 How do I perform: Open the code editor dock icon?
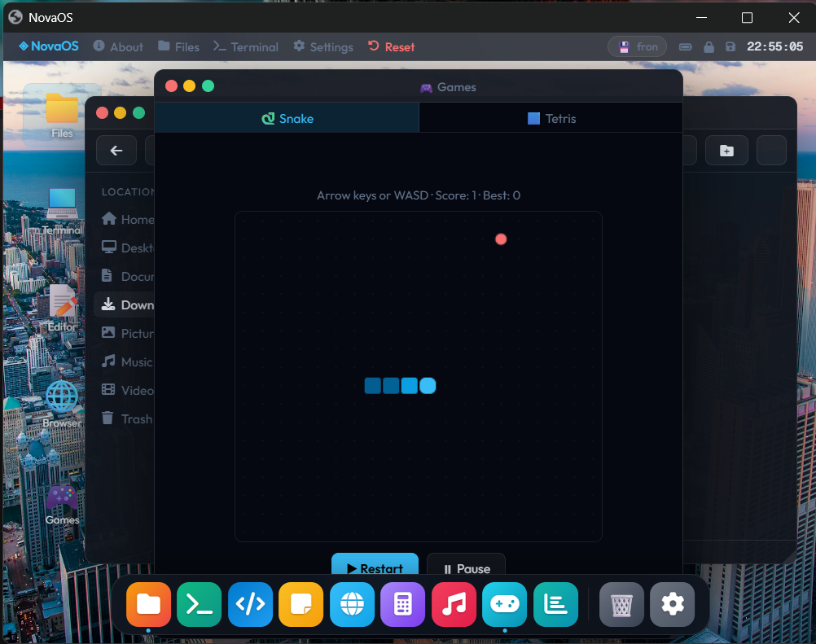(250, 604)
